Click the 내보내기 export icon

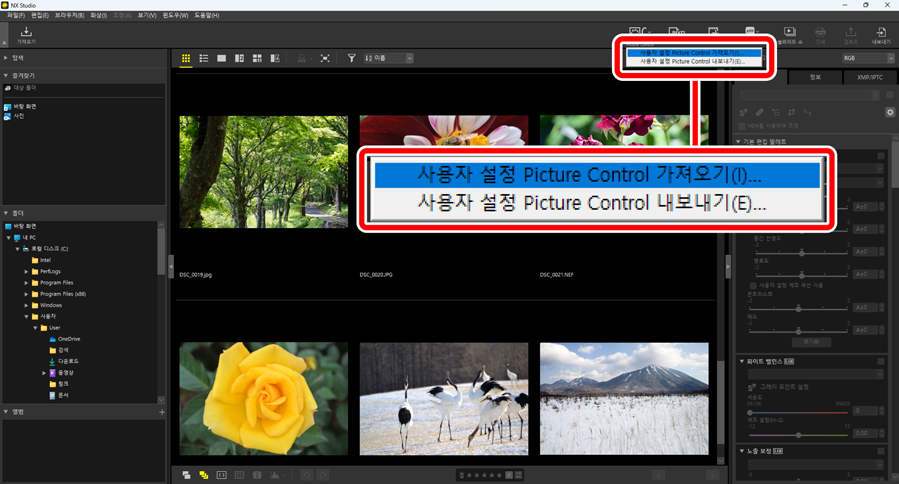881,34
